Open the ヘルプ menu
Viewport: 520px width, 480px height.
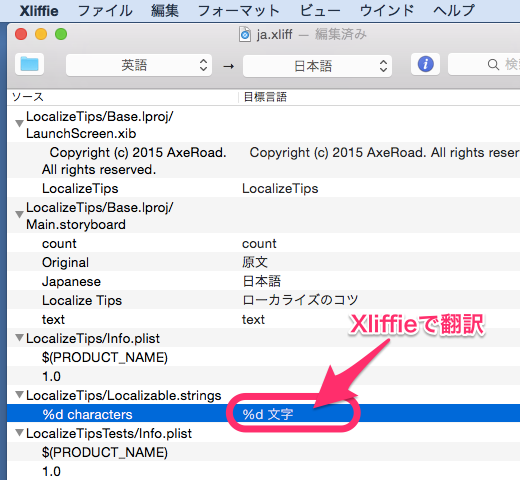point(454,11)
